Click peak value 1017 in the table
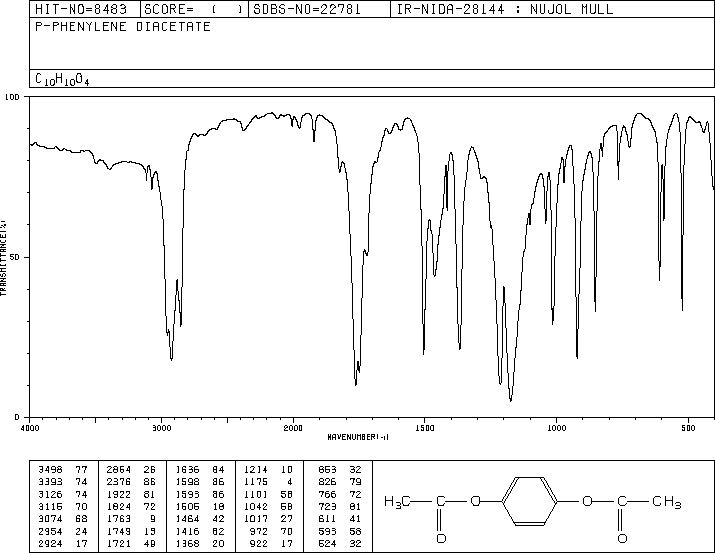Viewport: 715px width, 553px height. point(256,519)
